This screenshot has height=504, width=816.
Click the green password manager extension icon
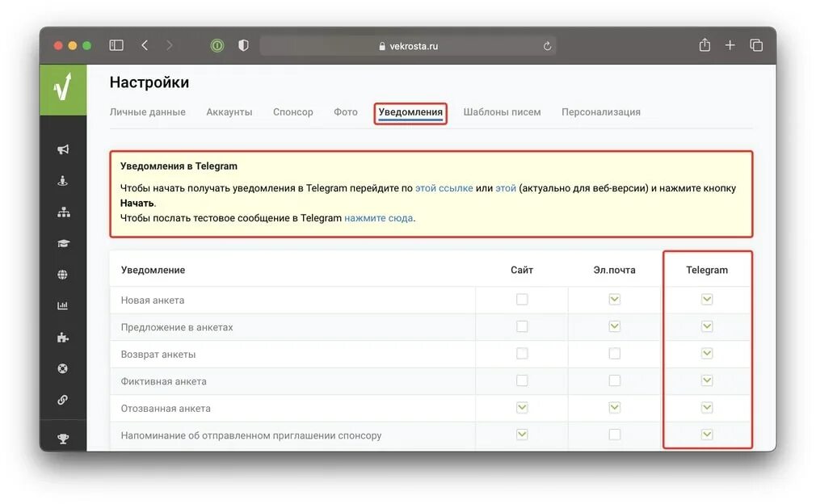pos(217,46)
